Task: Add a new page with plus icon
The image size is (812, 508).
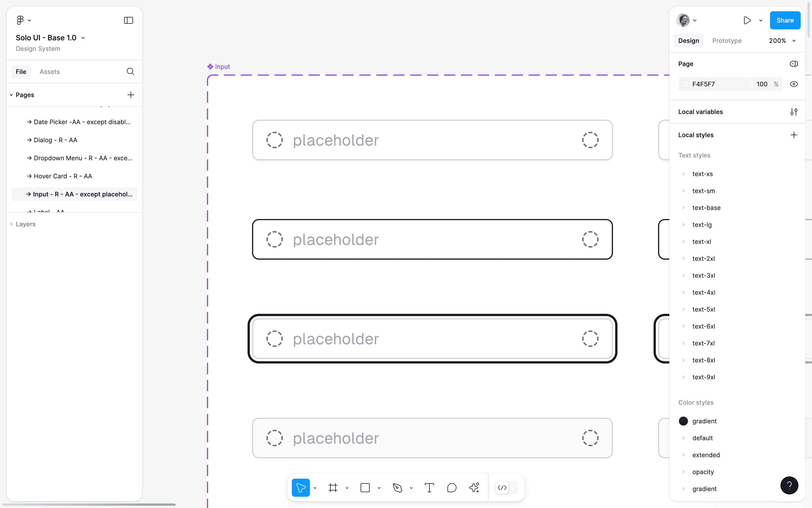Action: click(131, 95)
